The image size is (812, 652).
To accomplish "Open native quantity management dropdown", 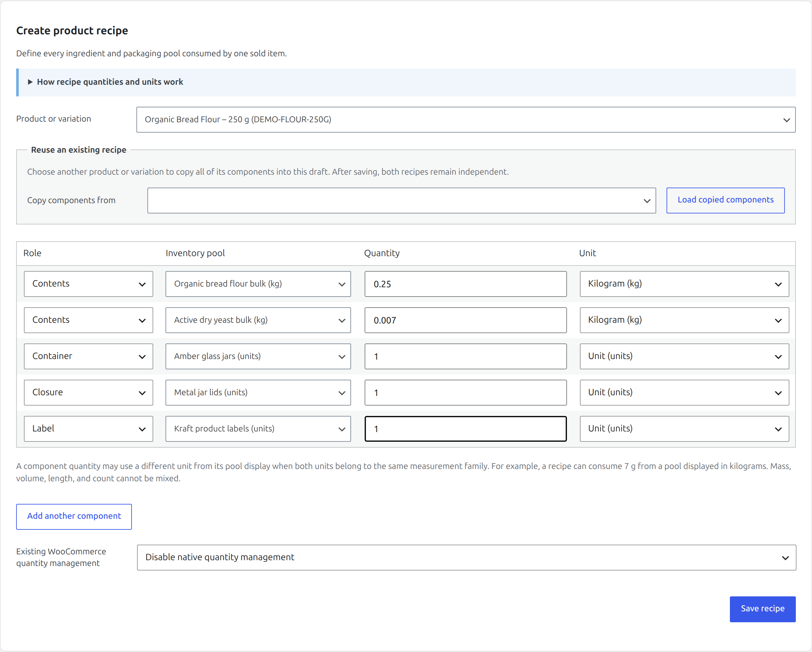I will pyautogui.click(x=466, y=557).
